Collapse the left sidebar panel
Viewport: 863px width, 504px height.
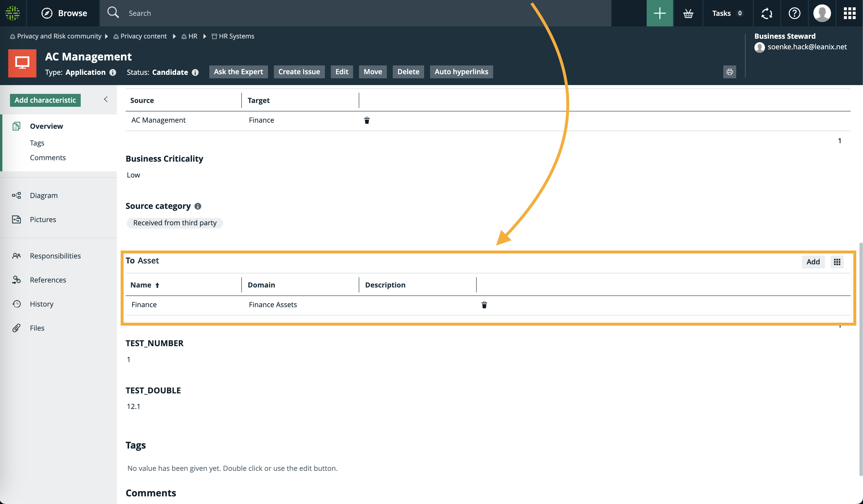pyautogui.click(x=106, y=99)
